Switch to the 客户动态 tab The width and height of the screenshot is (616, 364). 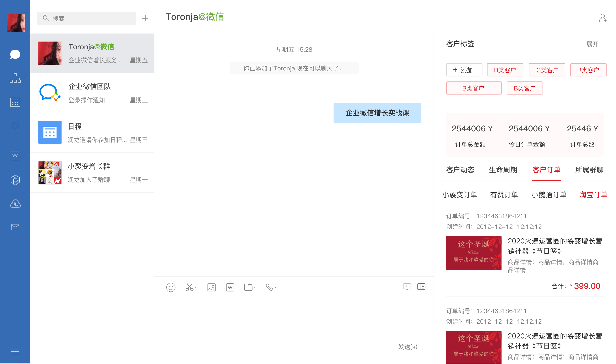pyautogui.click(x=460, y=170)
